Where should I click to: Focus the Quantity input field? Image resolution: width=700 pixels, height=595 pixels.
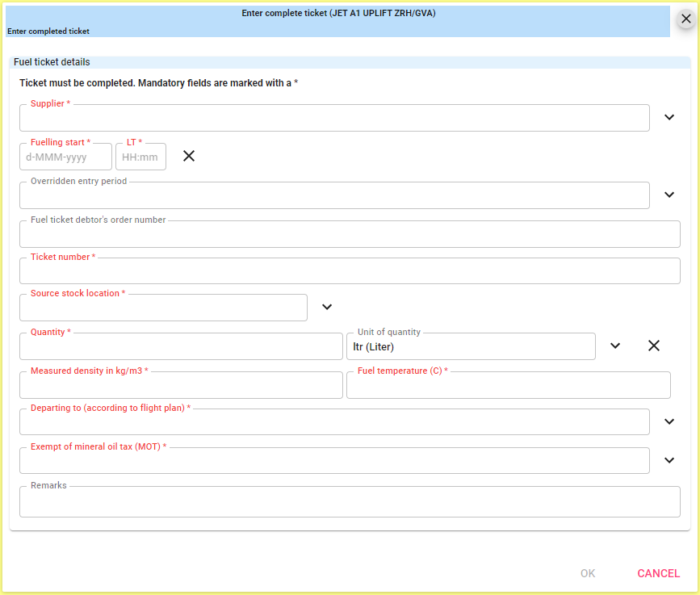(181, 346)
